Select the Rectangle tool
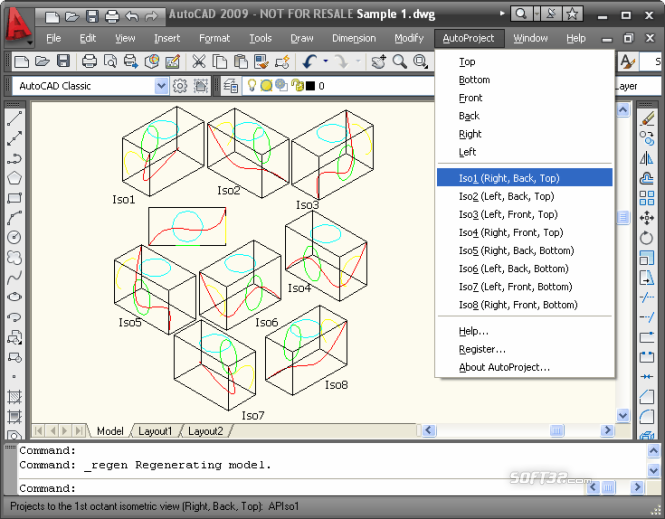665x519 pixels. (x=14, y=198)
